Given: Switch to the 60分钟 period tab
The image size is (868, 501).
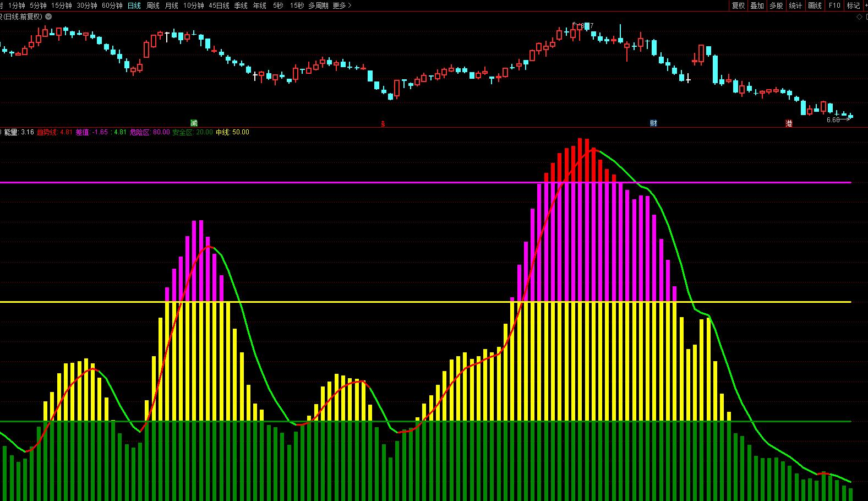Looking at the screenshot, I should click(112, 6).
